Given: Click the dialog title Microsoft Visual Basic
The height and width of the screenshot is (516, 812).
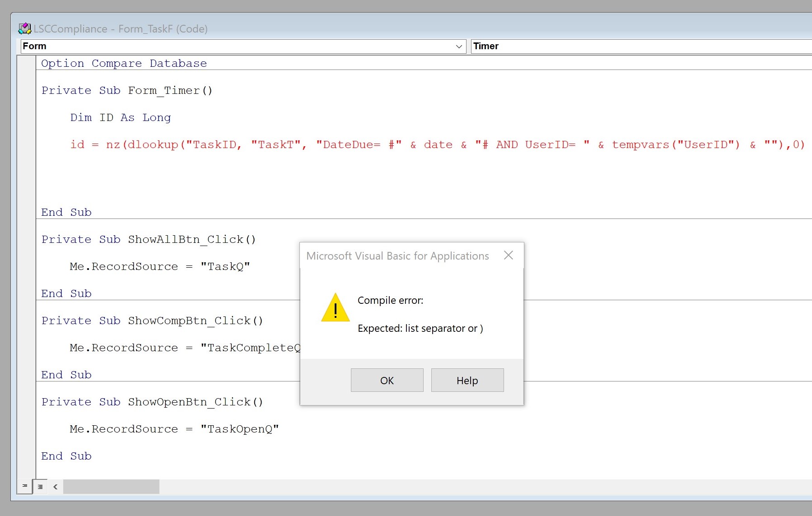Looking at the screenshot, I should coord(397,256).
